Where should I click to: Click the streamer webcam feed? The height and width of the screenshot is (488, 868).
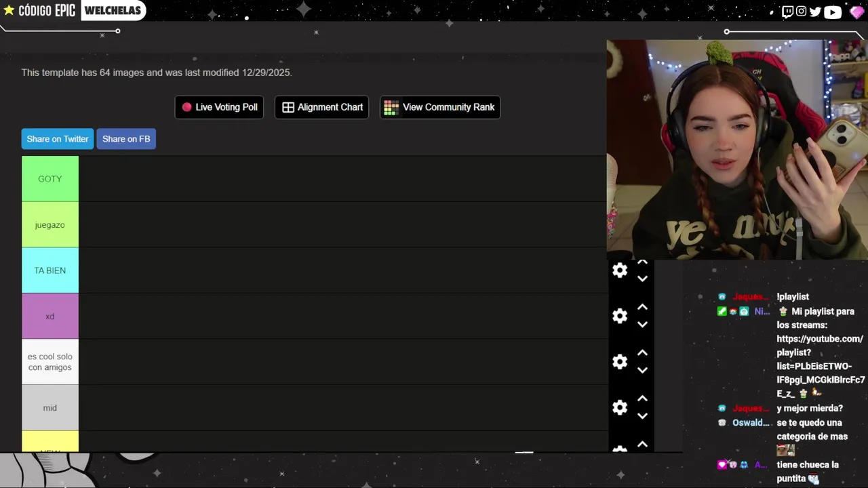(737, 149)
